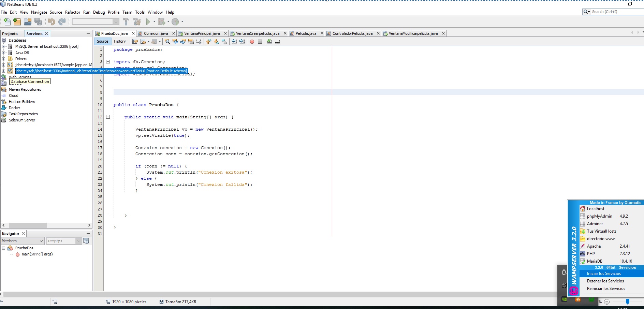Click the Build Project hammer icon

126,22
